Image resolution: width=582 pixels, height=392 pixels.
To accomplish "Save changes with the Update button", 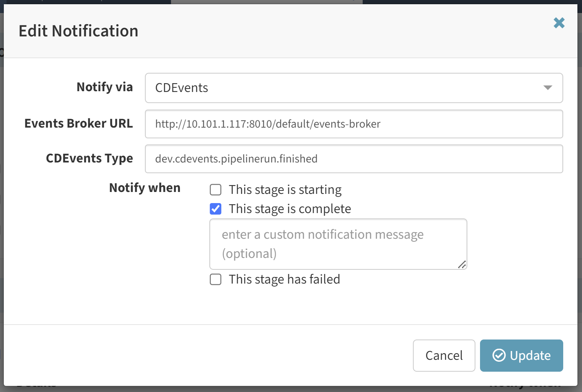I will tap(521, 356).
